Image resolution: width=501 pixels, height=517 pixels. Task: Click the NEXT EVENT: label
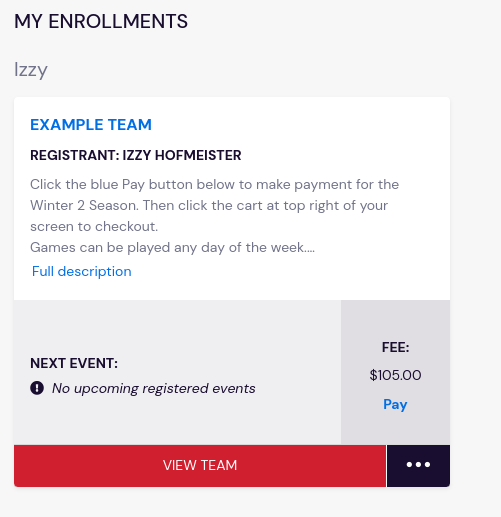point(74,363)
